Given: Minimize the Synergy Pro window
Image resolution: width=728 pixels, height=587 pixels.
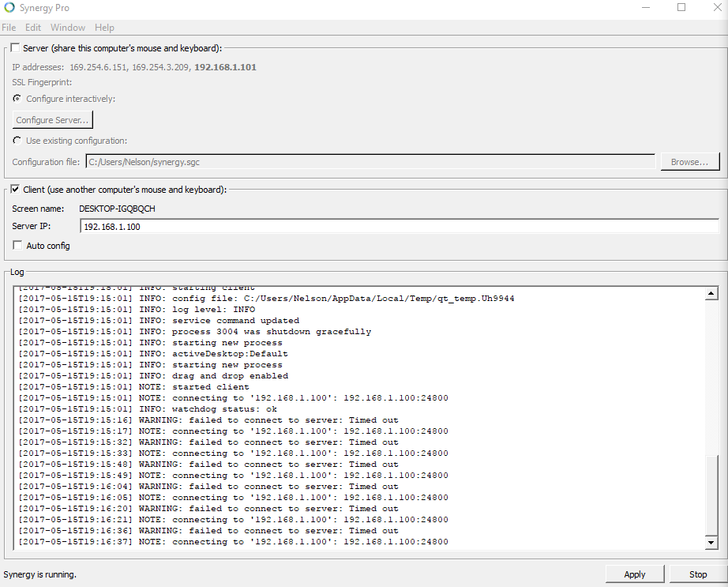Looking at the screenshot, I should coord(646,7).
